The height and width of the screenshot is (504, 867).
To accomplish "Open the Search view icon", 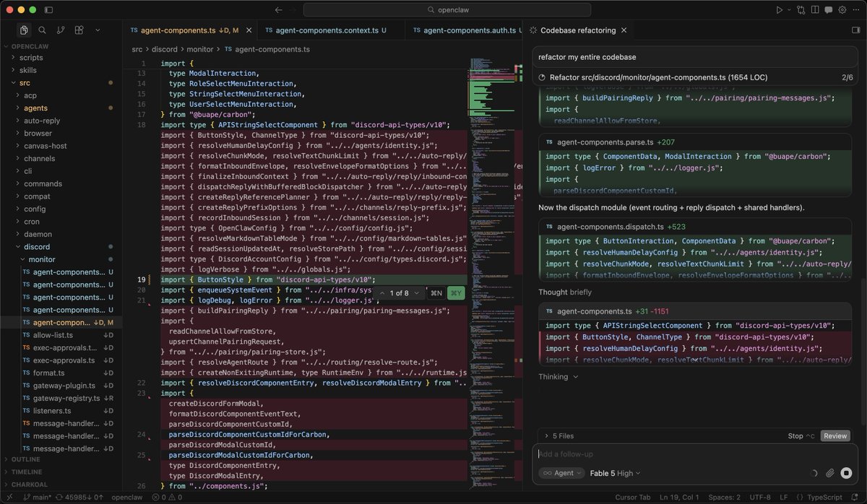I will 42,30.
